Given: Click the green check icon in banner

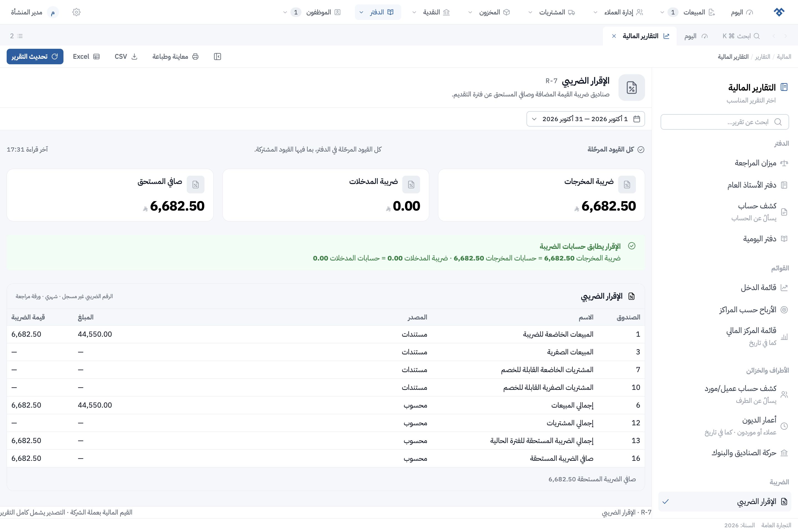Looking at the screenshot, I should pyautogui.click(x=631, y=246).
